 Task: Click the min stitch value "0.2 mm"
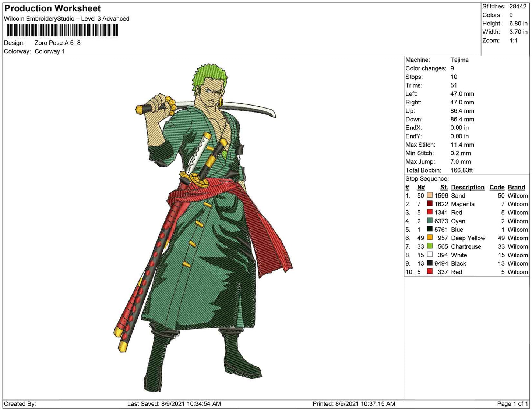point(461,153)
